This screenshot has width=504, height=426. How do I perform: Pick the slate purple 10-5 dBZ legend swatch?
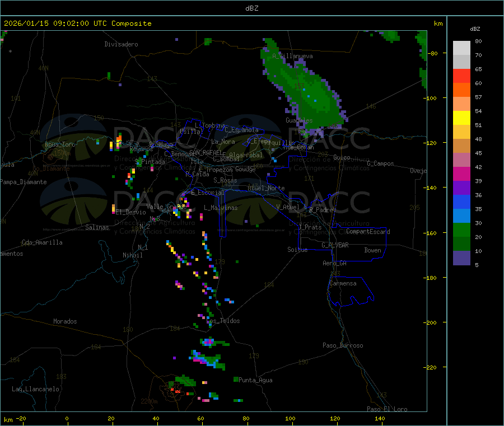461,258
